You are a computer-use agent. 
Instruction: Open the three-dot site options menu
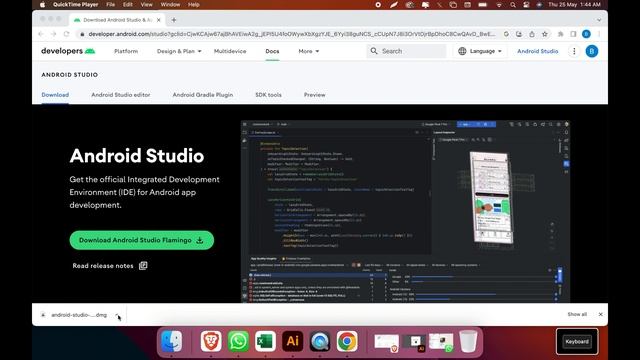tap(574, 51)
